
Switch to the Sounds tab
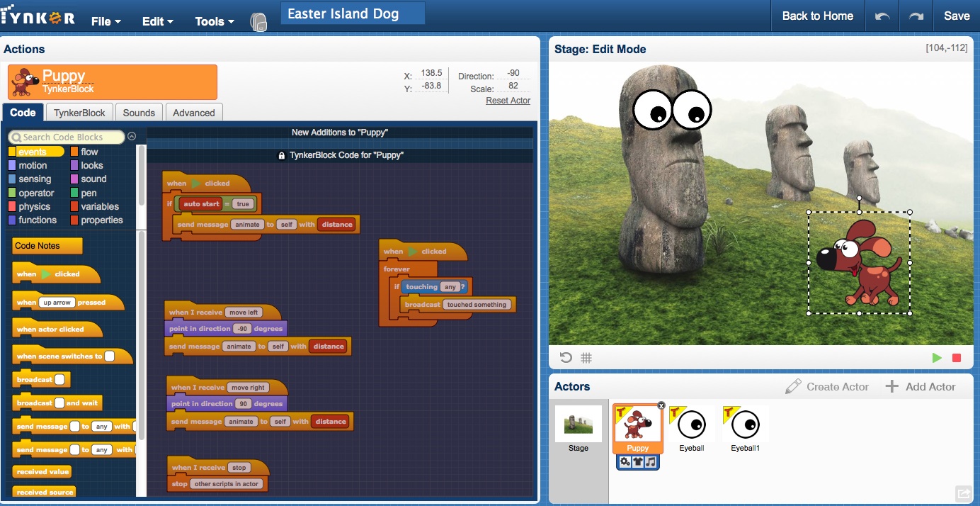139,113
